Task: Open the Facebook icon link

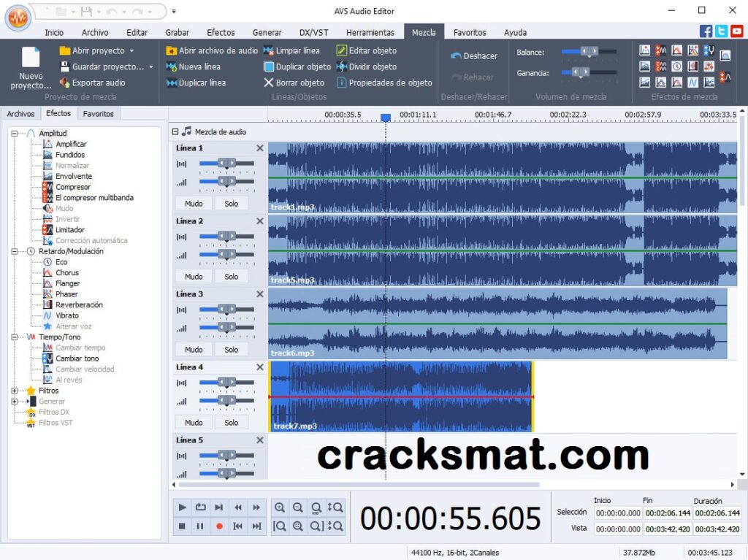Action: click(x=706, y=31)
